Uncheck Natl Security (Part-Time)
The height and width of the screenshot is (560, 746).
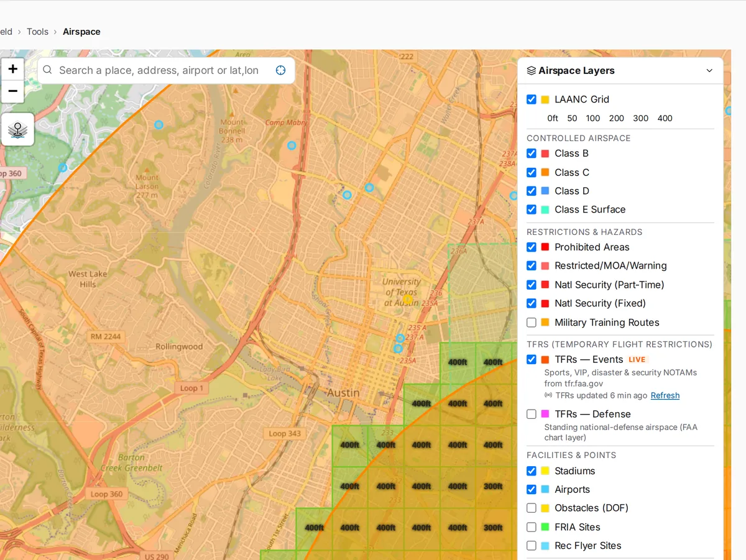[x=532, y=285]
